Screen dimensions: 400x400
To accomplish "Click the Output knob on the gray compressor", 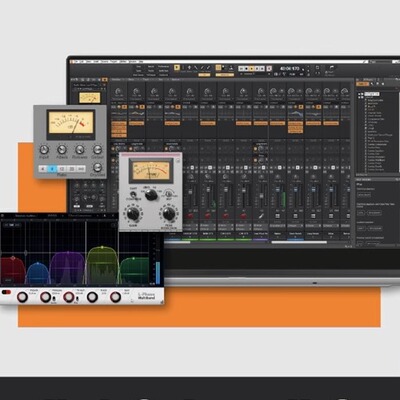I will [x=97, y=150].
